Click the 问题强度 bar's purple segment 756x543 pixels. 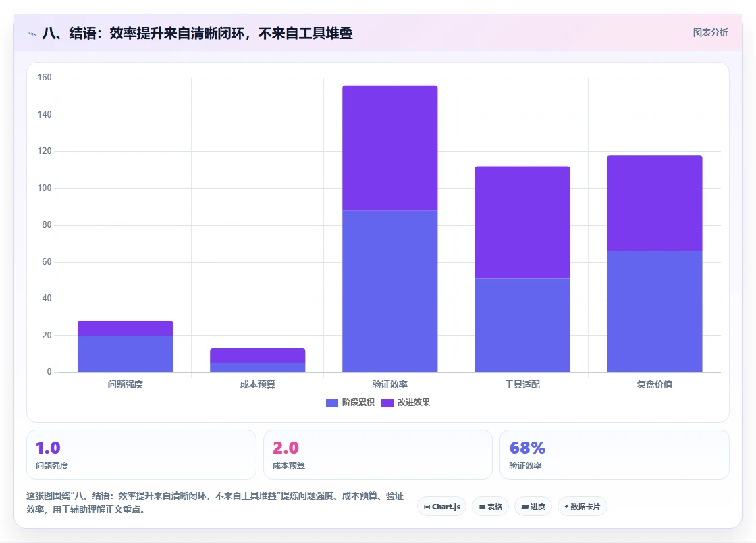[126, 328]
